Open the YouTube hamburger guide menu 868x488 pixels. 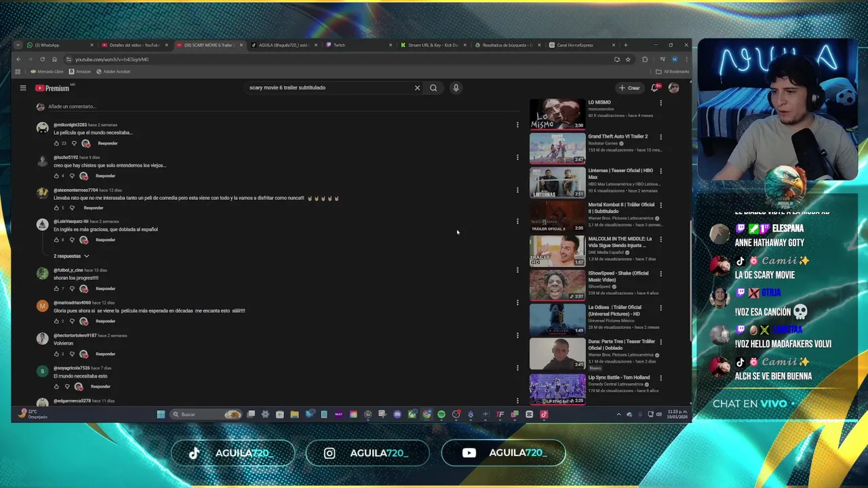tap(22, 88)
